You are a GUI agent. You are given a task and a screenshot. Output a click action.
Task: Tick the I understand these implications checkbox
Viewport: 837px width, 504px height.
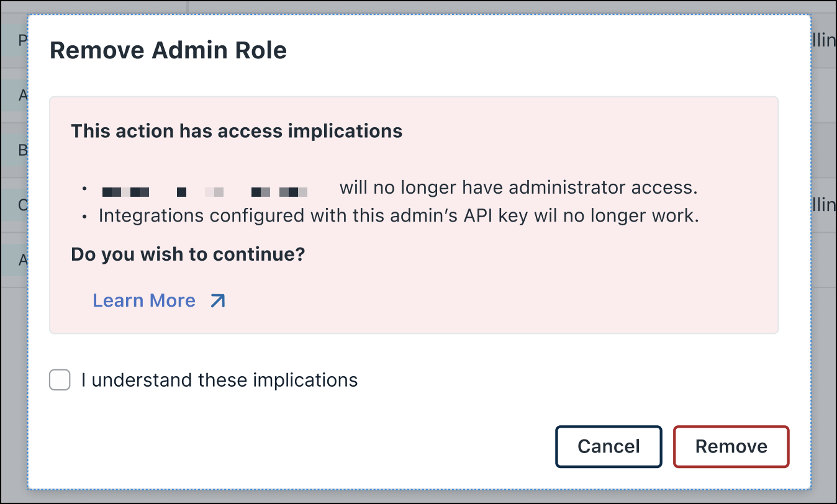[x=60, y=380]
